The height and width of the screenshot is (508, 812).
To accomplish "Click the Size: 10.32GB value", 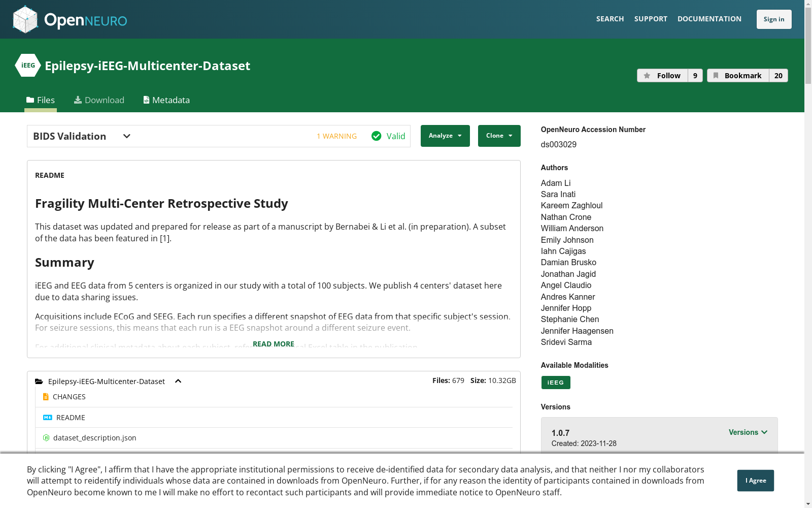I will point(493,380).
